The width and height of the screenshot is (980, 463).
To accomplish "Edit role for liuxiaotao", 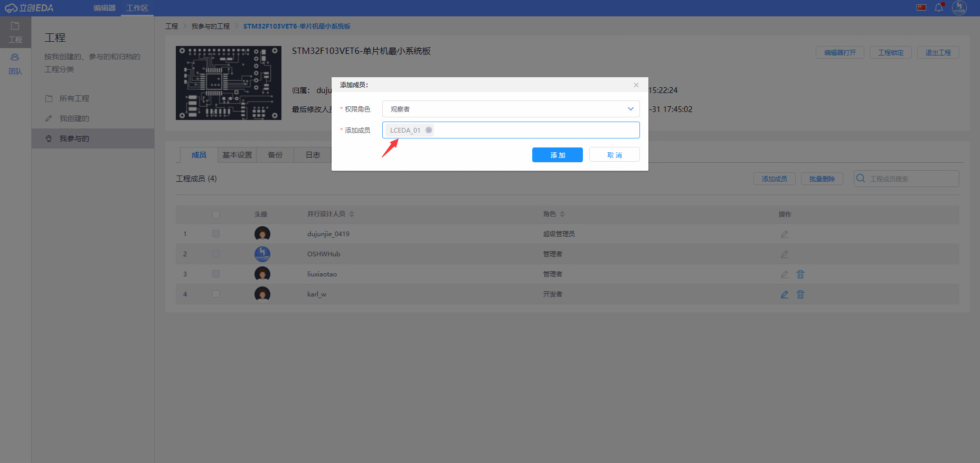I will 785,274.
